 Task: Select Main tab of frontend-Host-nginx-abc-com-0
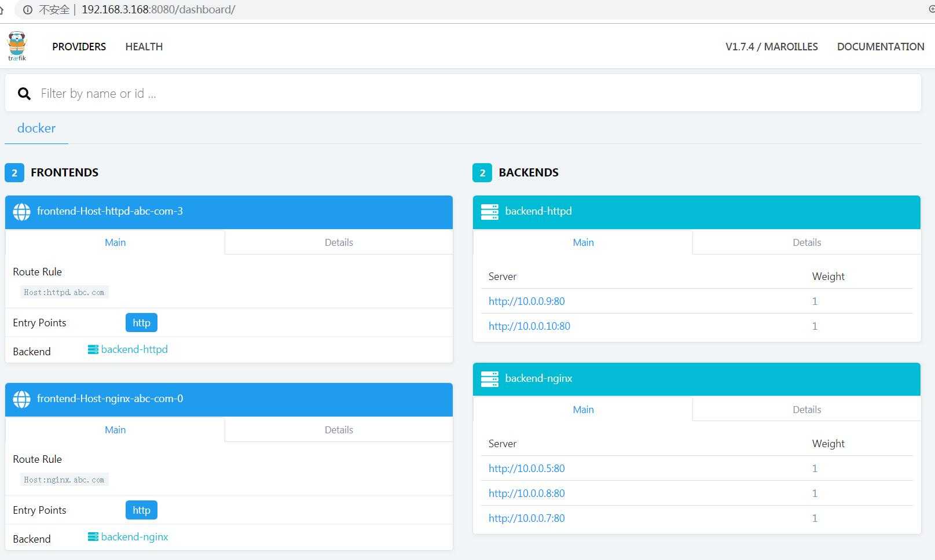pos(115,430)
